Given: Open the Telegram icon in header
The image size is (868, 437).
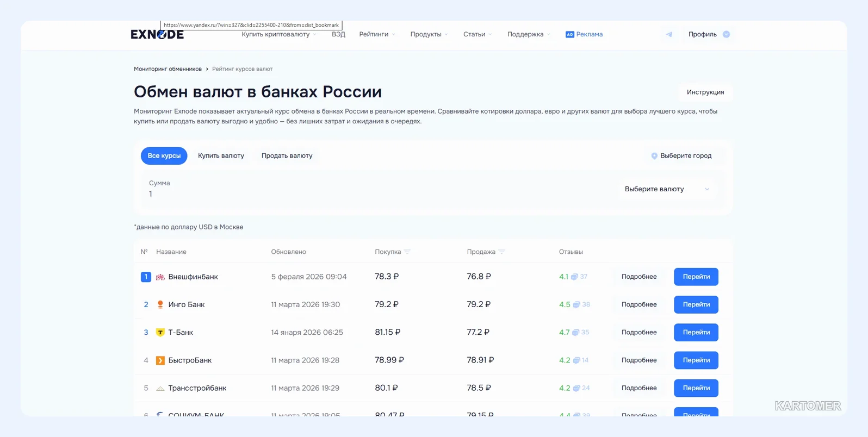Looking at the screenshot, I should (669, 34).
